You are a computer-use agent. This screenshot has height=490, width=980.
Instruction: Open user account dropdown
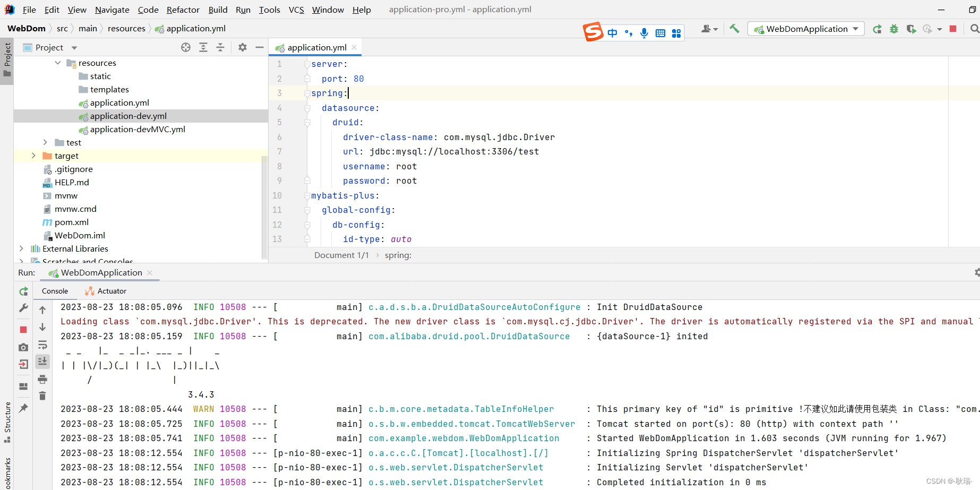coord(709,29)
